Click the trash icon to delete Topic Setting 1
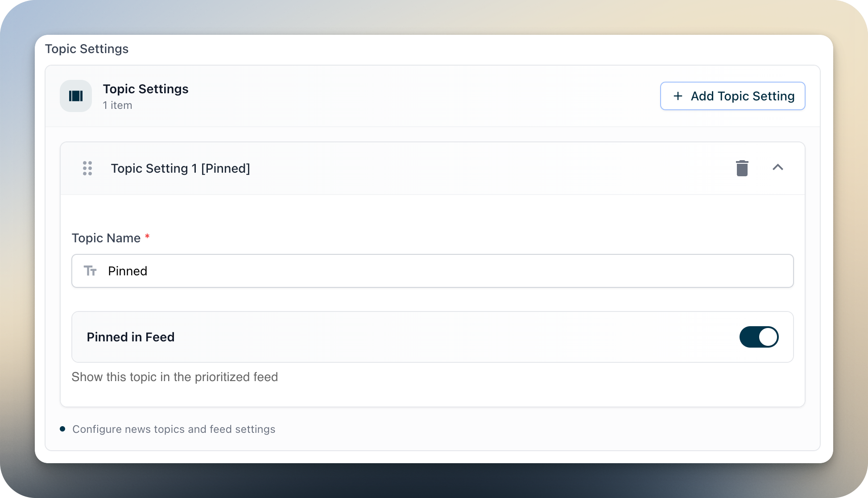The width and height of the screenshot is (868, 498). [742, 168]
